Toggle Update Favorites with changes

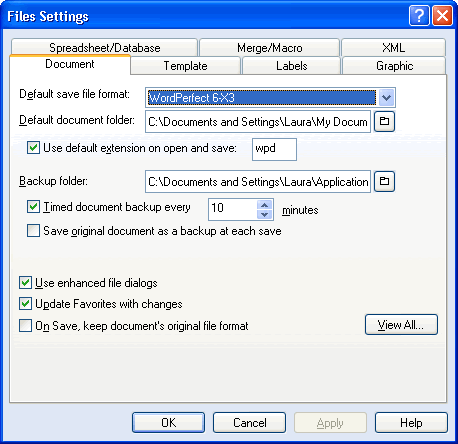(x=25, y=304)
